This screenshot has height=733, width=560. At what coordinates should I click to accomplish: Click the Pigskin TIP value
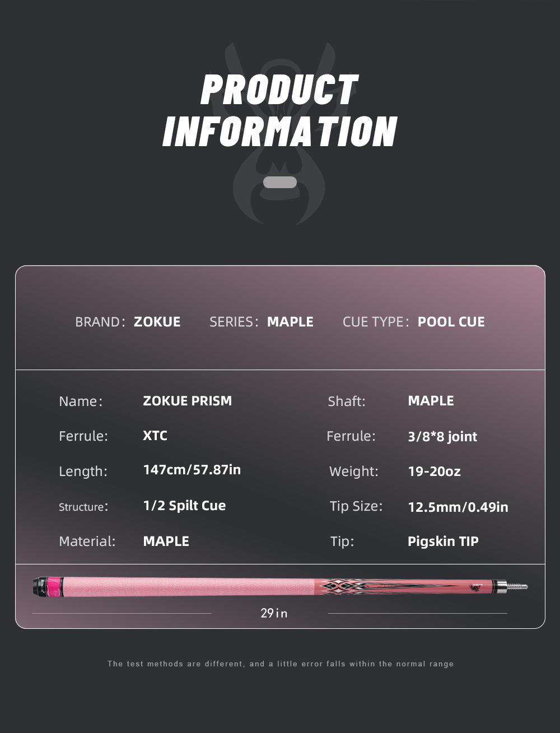click(443, 541)
